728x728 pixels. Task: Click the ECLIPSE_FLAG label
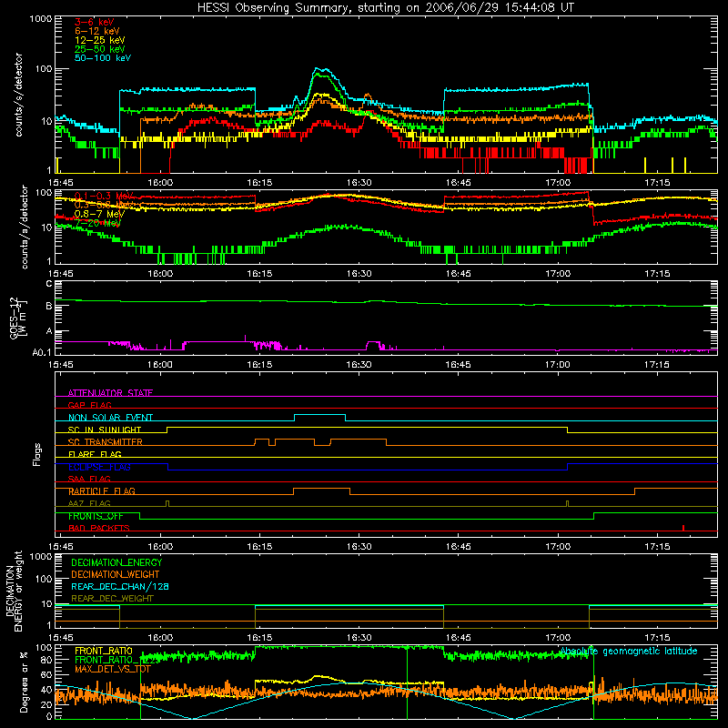pos(99,467)
